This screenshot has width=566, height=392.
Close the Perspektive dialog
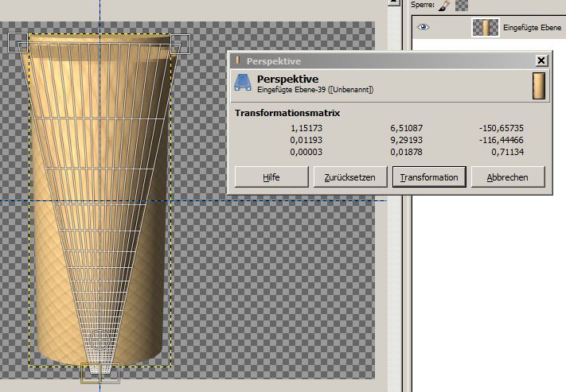coord(541,60)
